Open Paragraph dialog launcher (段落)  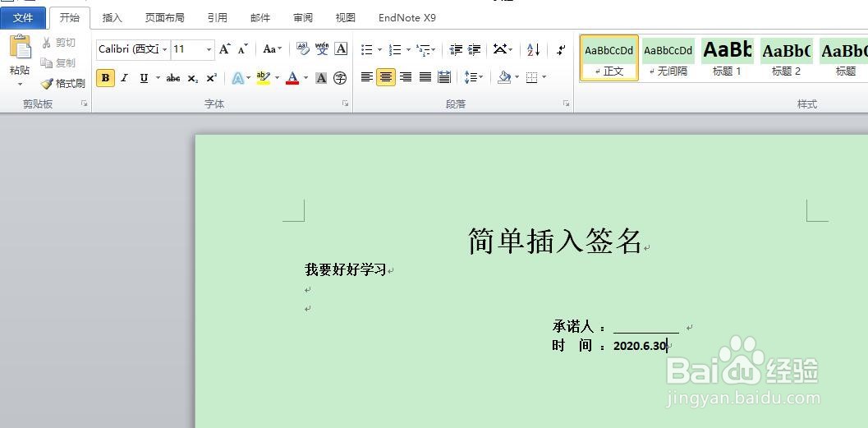pos(566,104)
